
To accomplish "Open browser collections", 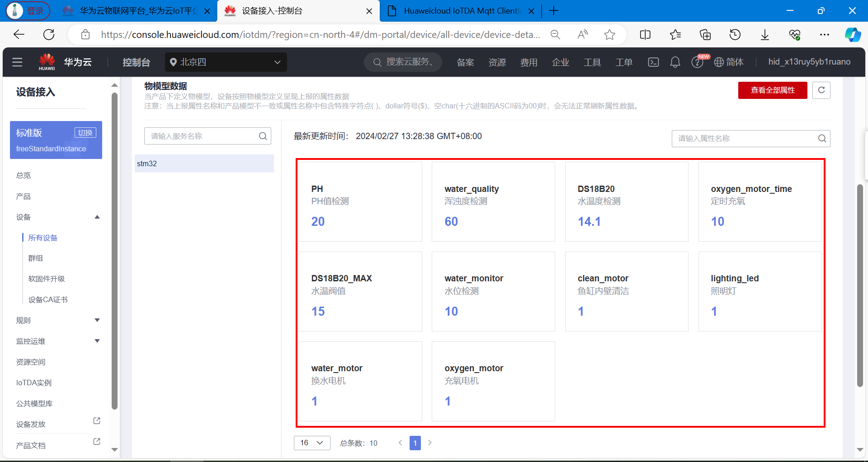I will (705, 35).
